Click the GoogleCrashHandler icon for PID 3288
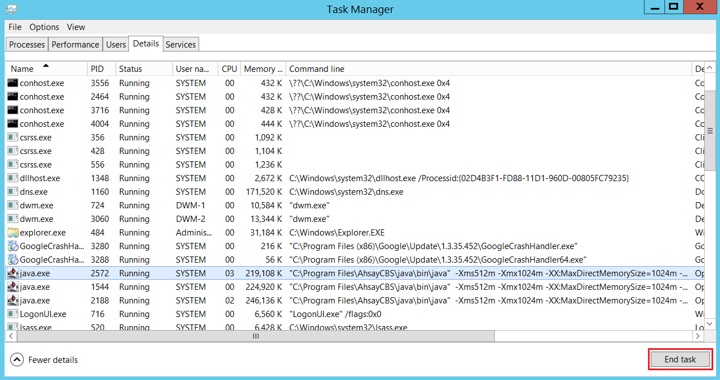This screenshot has width=720, height=380. pyautogui.click(x=12, y=260)
